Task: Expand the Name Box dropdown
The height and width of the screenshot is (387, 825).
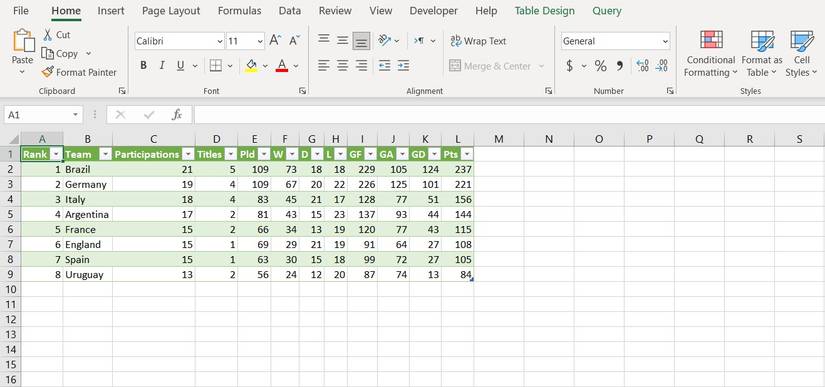Action: 76,115
